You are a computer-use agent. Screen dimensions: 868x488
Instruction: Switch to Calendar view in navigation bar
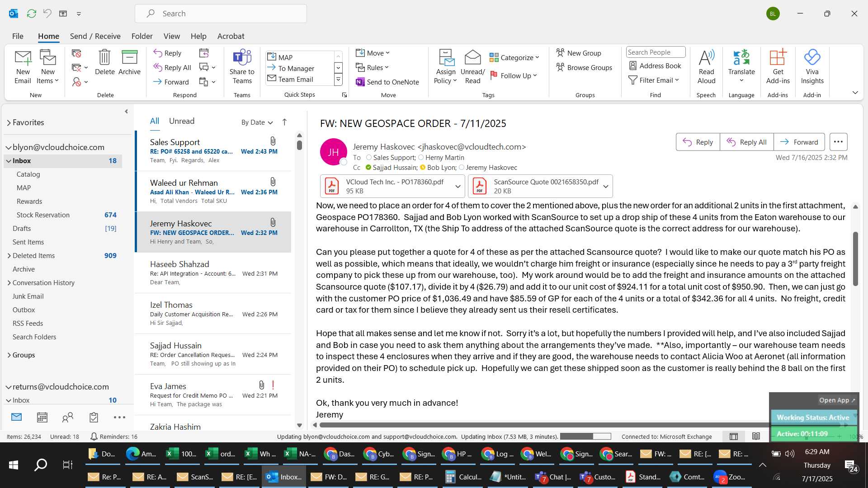tap(42, 418)
